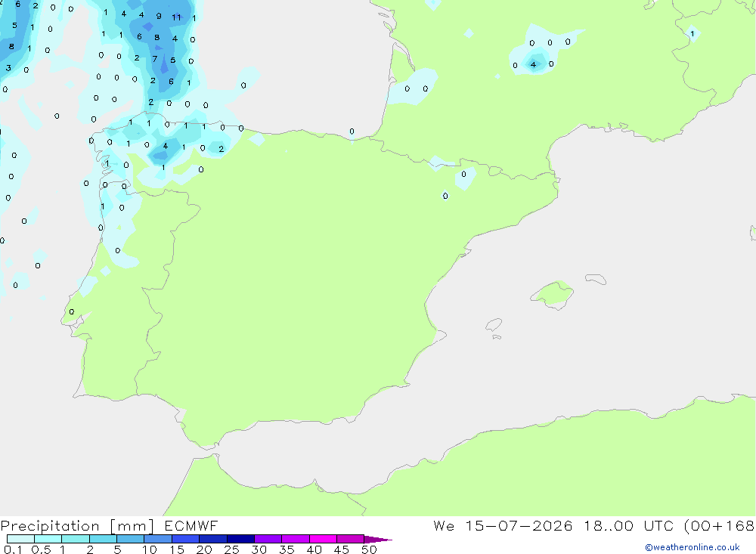Image resolution: width=756 pixels, height=554 pixels.
Task: Click the 10–15 mm blue legend swatch
Action: pyautogui.click(x=158, y=539)
